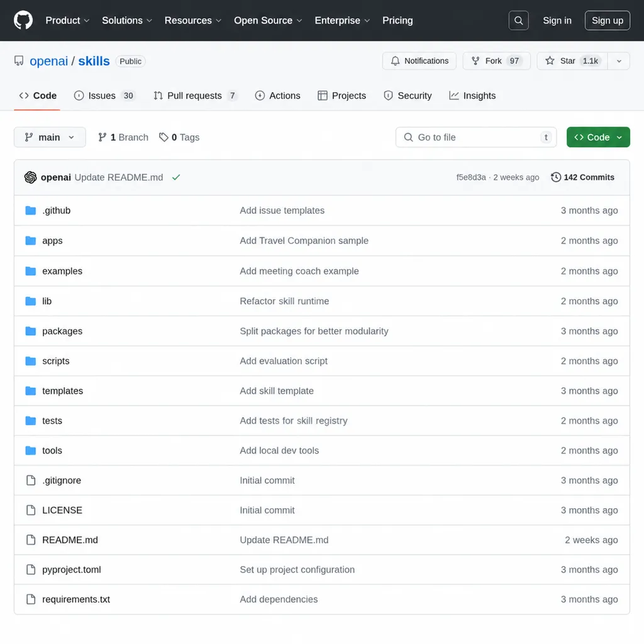Open commit 'Add Travel Companion sample'
The height and width of the screenshot is (644, 644).
coord(304,241)
